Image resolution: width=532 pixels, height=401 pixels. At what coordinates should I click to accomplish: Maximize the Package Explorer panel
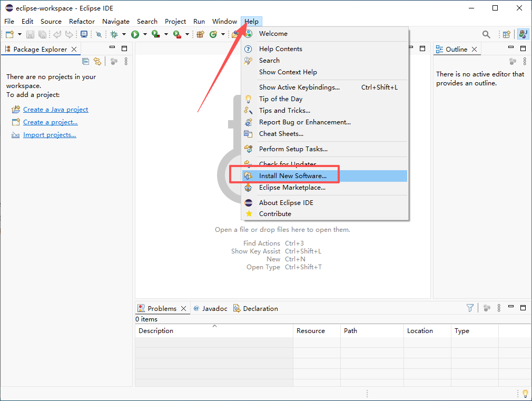point(124,48)
